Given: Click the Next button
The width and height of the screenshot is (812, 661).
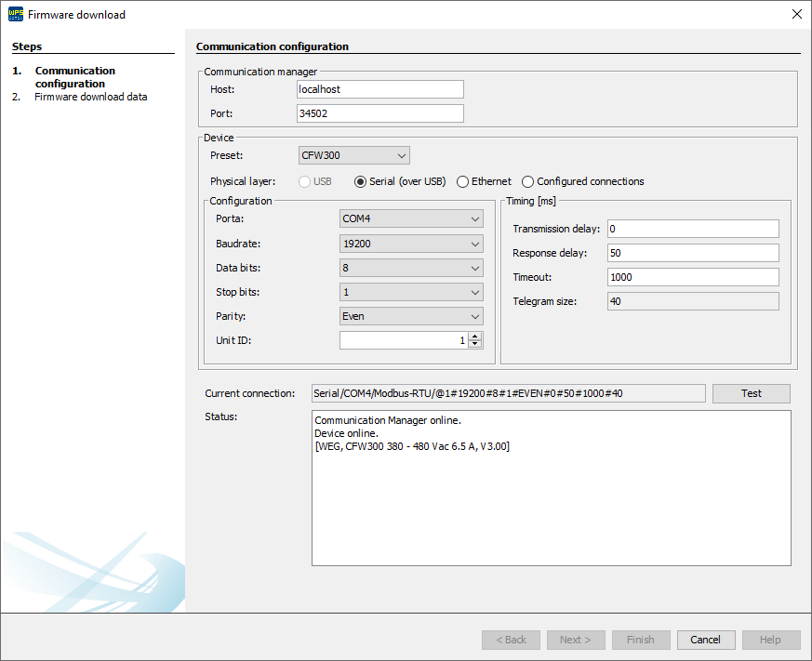Looking at the screenshot, I should (x=576, y=640).
